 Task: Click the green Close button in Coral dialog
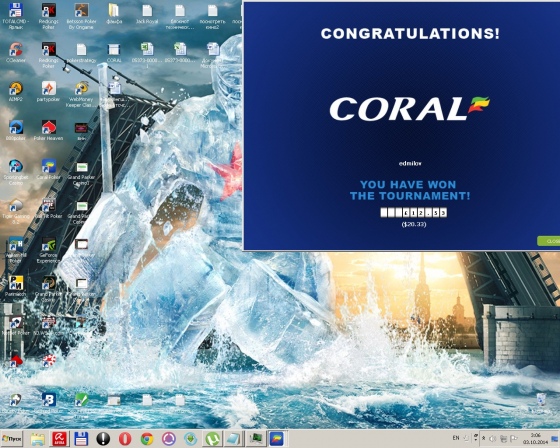[549, 241]
